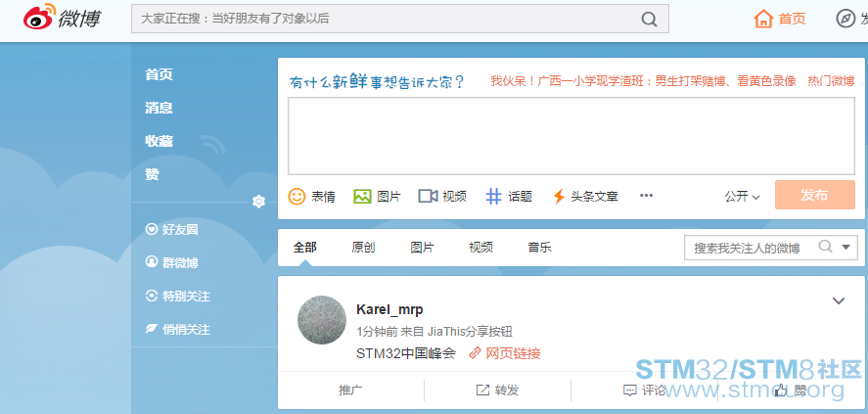Insert a topic with 话题 hash icon
868x414 pixels.
[x=493, y=196]
